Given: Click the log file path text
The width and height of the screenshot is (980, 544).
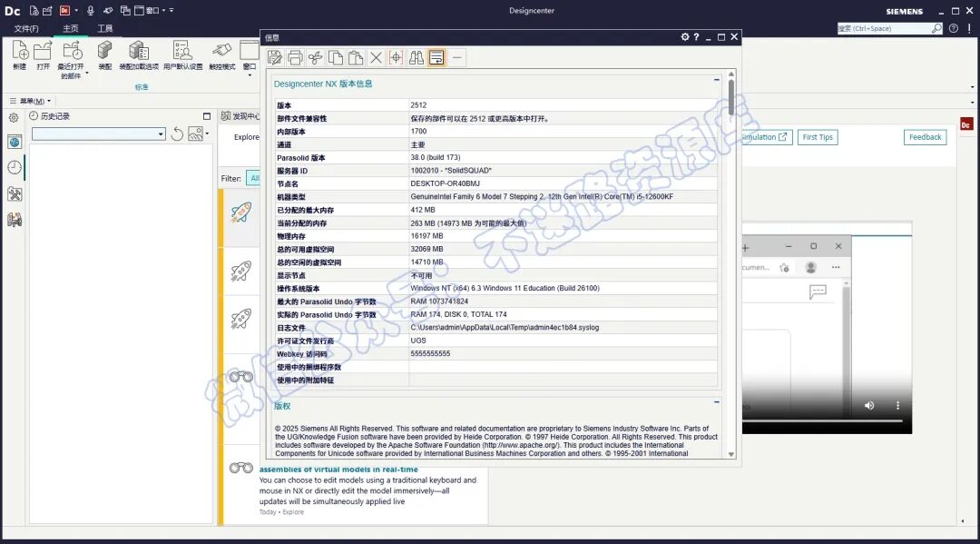Looking at the screenshot, I should [x=505, y=328].
